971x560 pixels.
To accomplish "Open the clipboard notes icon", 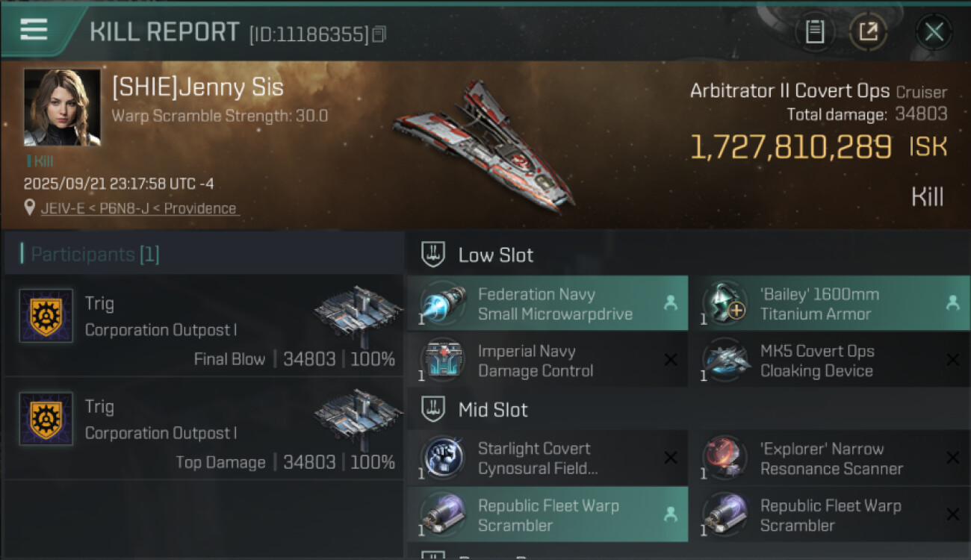I will pos(815,31).
